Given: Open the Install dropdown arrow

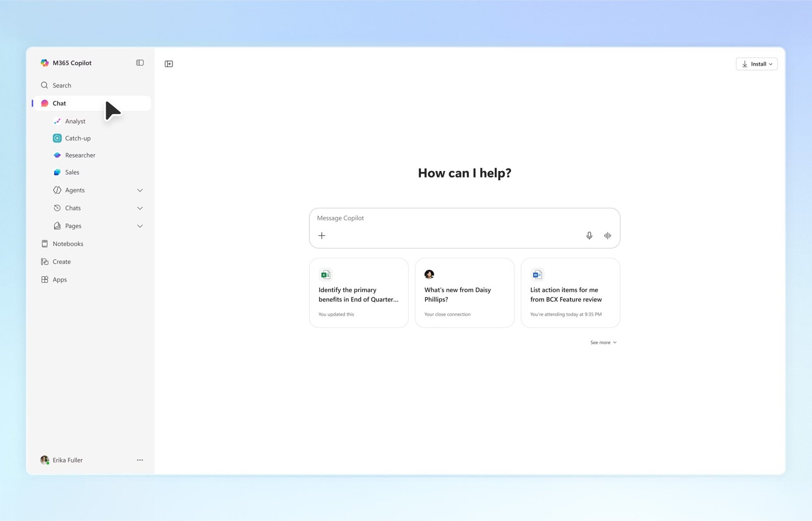Looking at the screenshot, I should [771, 64].
